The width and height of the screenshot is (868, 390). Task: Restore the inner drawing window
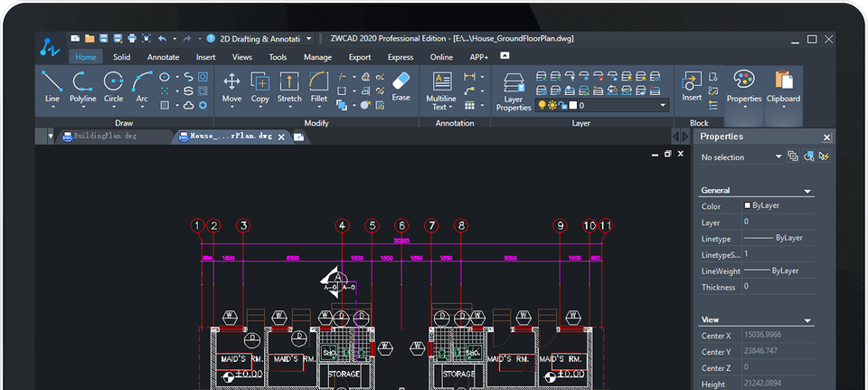pos(667,154)
